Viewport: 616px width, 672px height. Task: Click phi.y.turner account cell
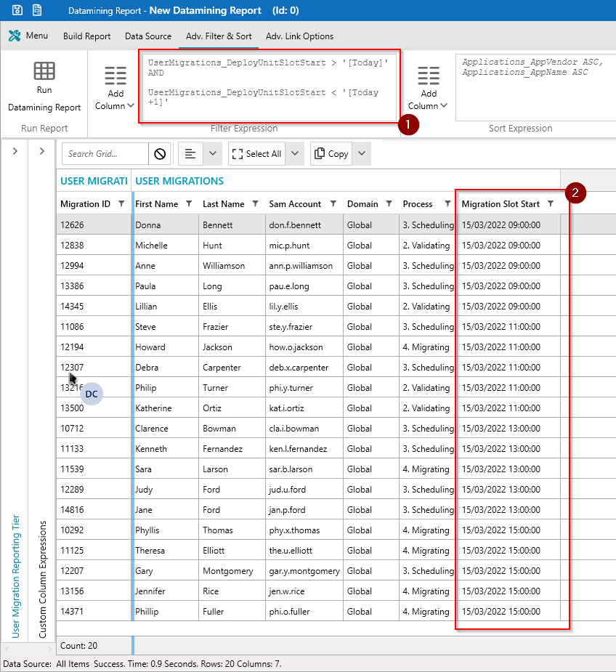pyautogui.click(x=304, y=388)
